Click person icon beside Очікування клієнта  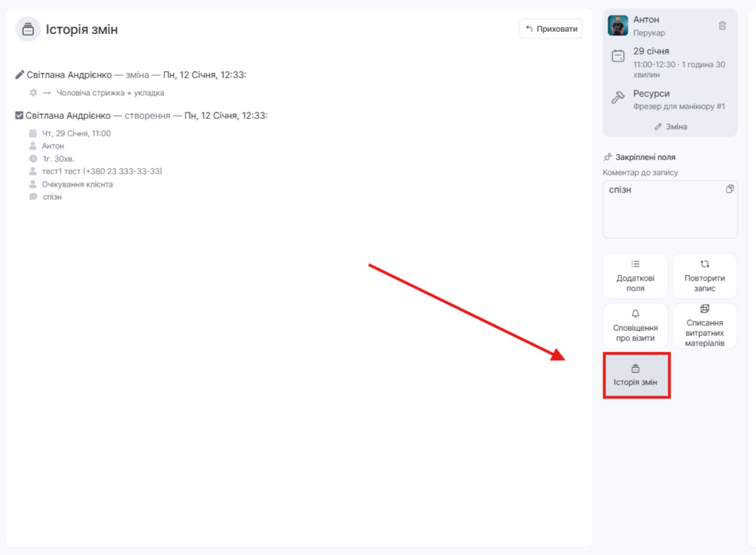coord(32,184)
